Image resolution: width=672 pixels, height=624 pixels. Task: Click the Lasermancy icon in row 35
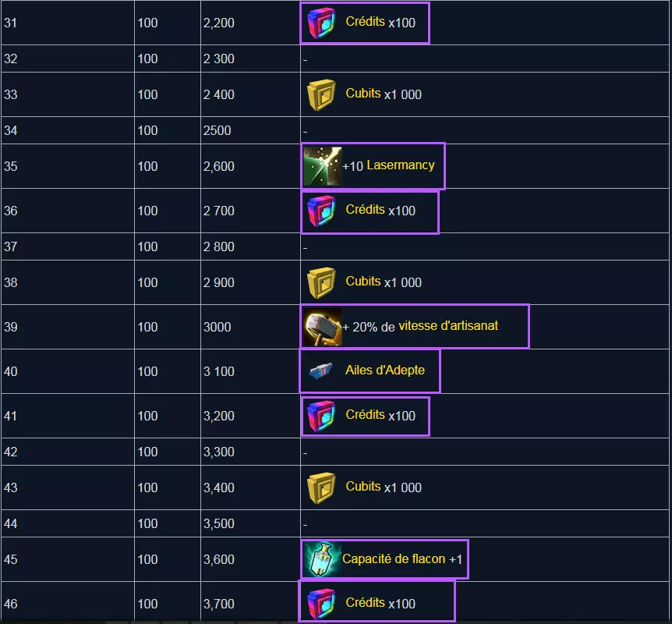(x=322, y=166)
